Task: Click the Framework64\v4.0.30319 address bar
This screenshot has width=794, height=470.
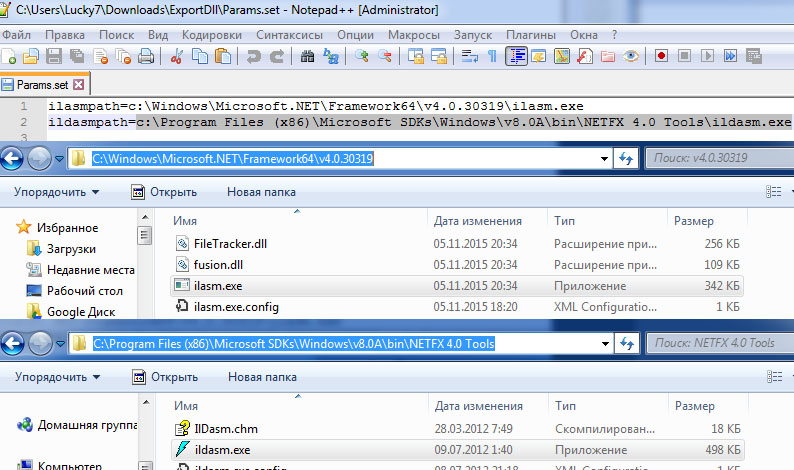Action: [339, 159]
